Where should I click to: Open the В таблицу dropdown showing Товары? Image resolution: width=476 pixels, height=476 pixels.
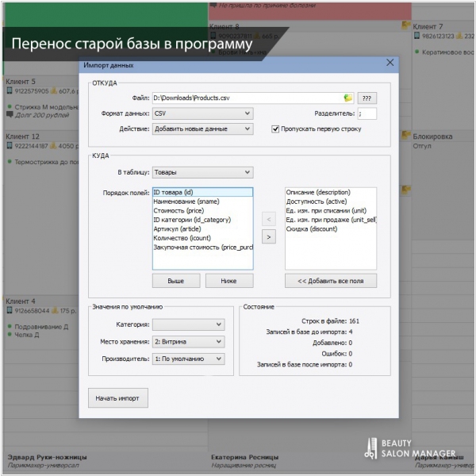point(202,172)
